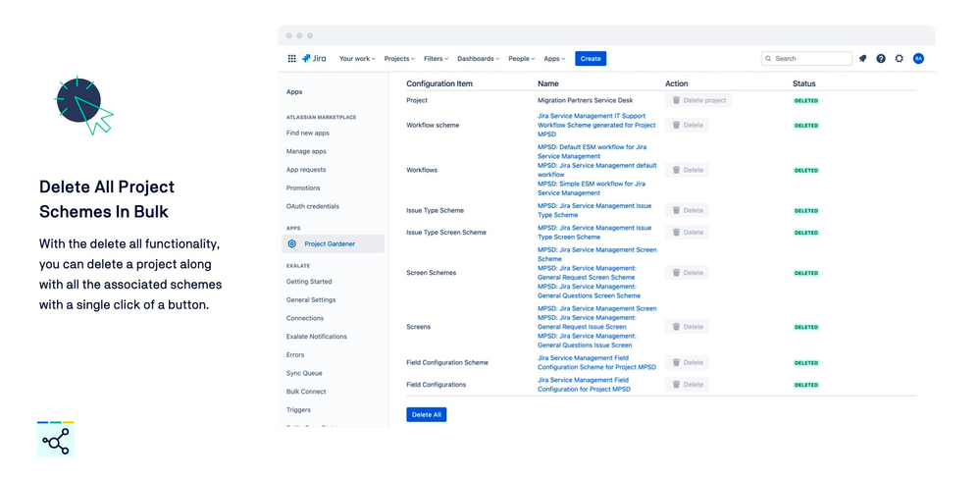Open the settings gear icon
980x480 pixels.
coord(899,59)
